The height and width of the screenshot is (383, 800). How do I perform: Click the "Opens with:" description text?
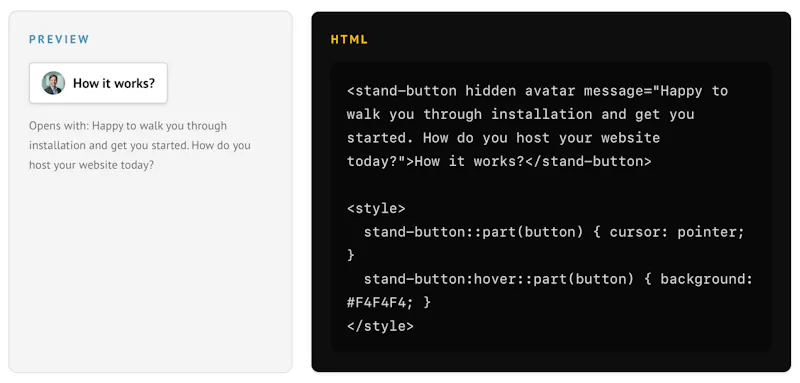coord(140,145)
